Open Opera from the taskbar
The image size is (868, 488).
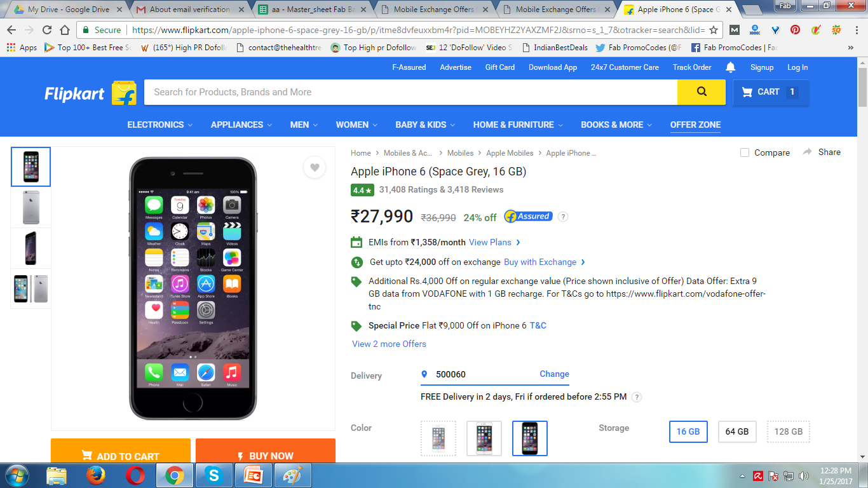point(135,475)
